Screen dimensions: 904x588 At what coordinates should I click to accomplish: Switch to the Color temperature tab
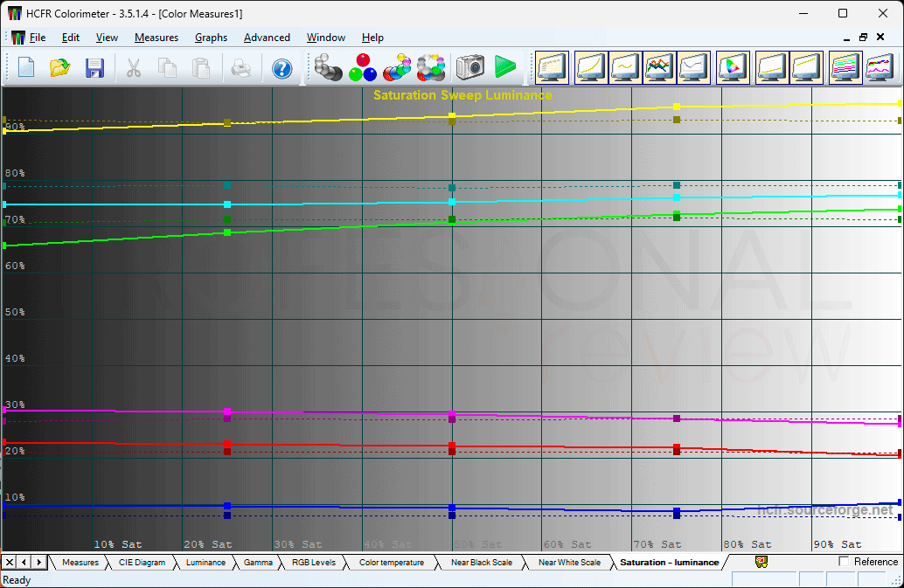tap(392, 562)
